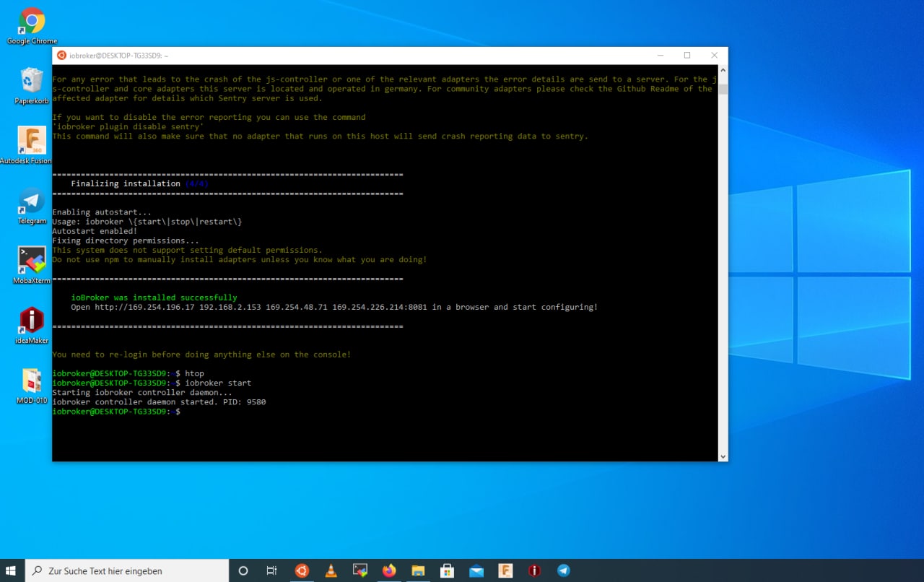Click terminal scrollbar down arrow
The width and height of the screenshot is (924, 582).
tap(723, 456)
